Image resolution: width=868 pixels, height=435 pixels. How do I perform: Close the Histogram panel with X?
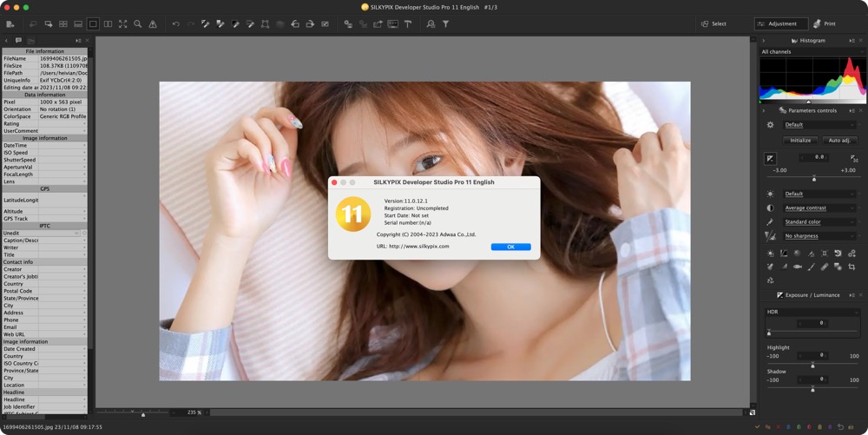point(861,41)
